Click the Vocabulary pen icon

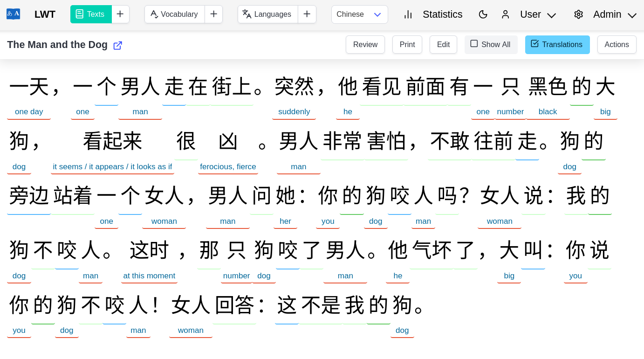[154, 14]
